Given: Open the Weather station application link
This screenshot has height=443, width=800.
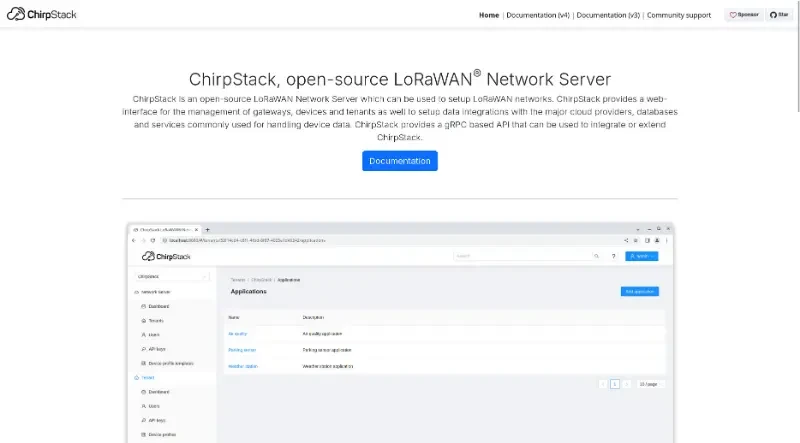Looking at the screenshot, I should pos(243,366).
